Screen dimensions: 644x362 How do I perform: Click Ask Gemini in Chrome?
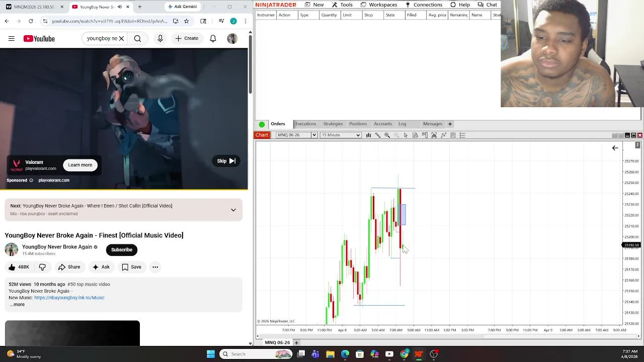[x=182, y=7]
